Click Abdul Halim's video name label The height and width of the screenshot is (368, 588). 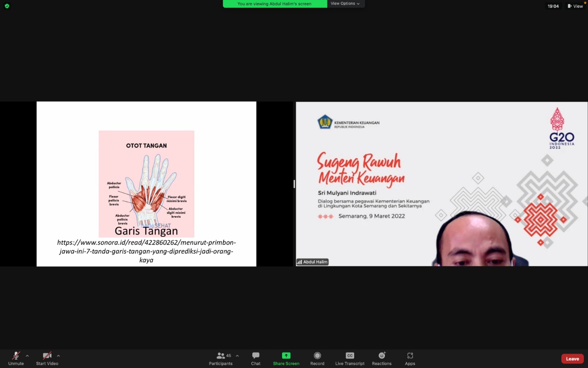coord(312,262)
